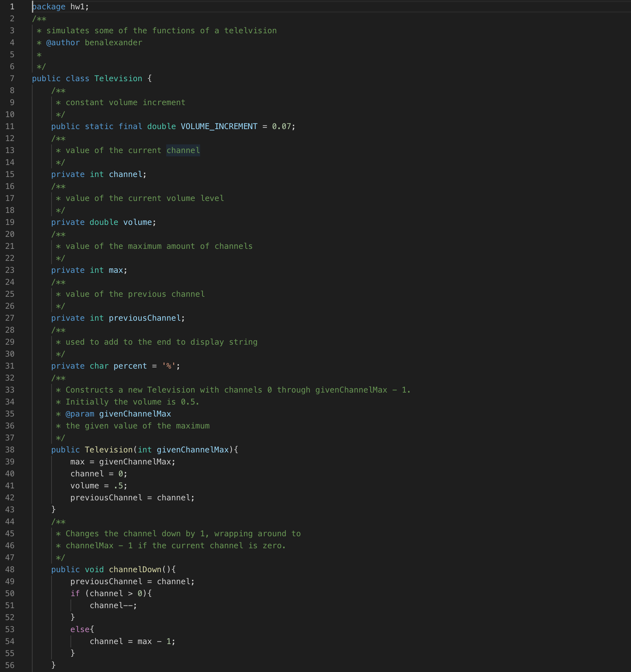Screen dimensions: 631x672
Task: Click the 'if' keyword on line 50
Action: [75, 593]
